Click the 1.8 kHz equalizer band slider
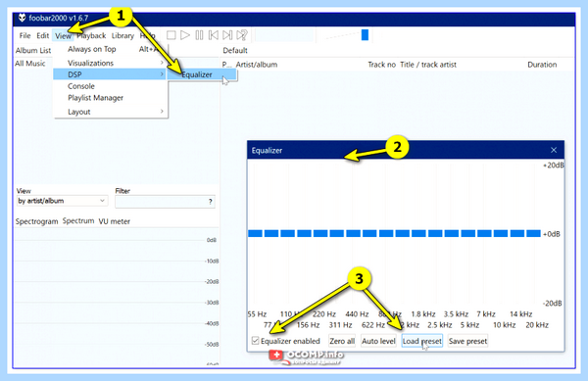Screen dimensions: 588x381 click(418, 233)
